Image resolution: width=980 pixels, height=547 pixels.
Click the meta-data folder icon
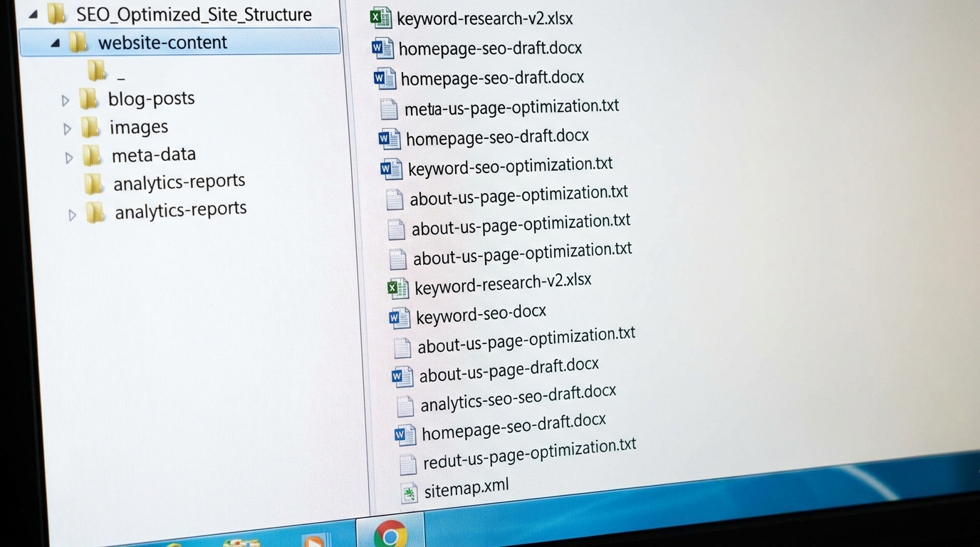[92, 155]
